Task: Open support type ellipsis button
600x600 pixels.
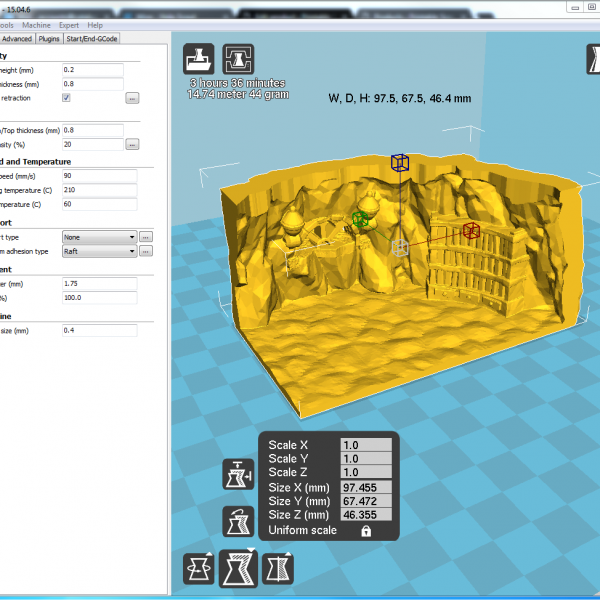Action: point(145,237)
